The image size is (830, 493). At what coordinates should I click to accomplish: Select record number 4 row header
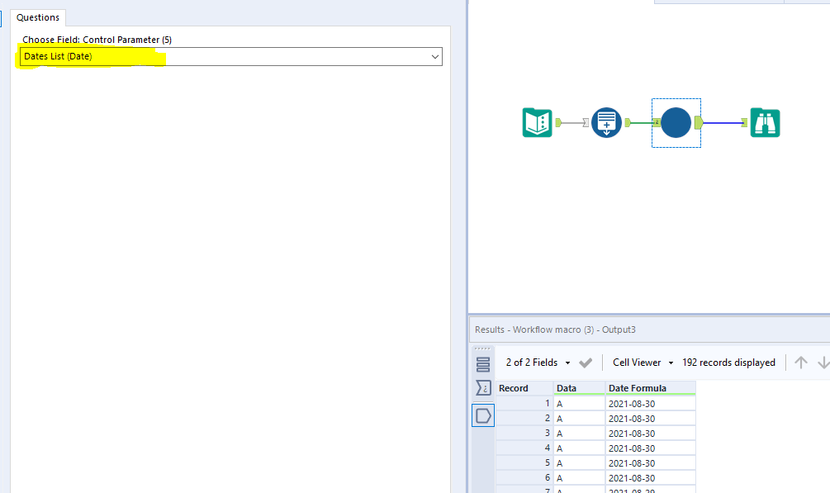tap(525, 448)
